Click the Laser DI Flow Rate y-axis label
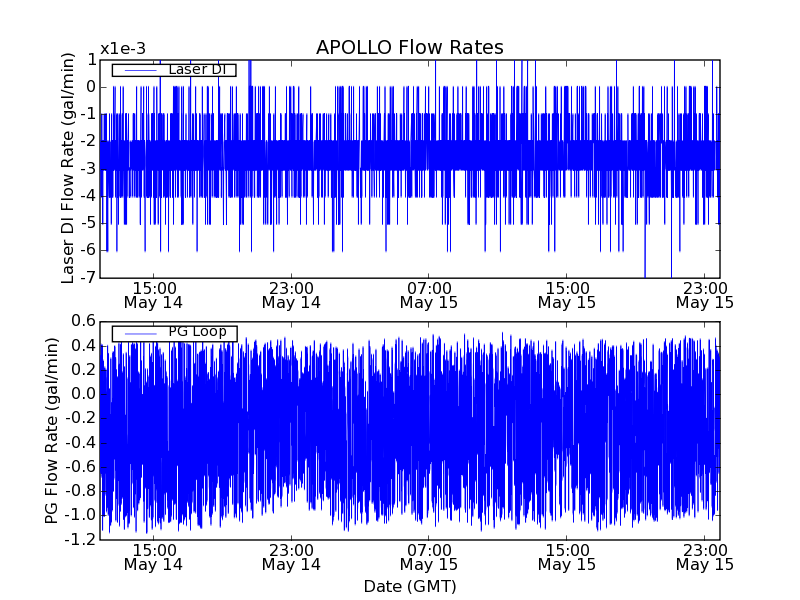 click(68, 168)
